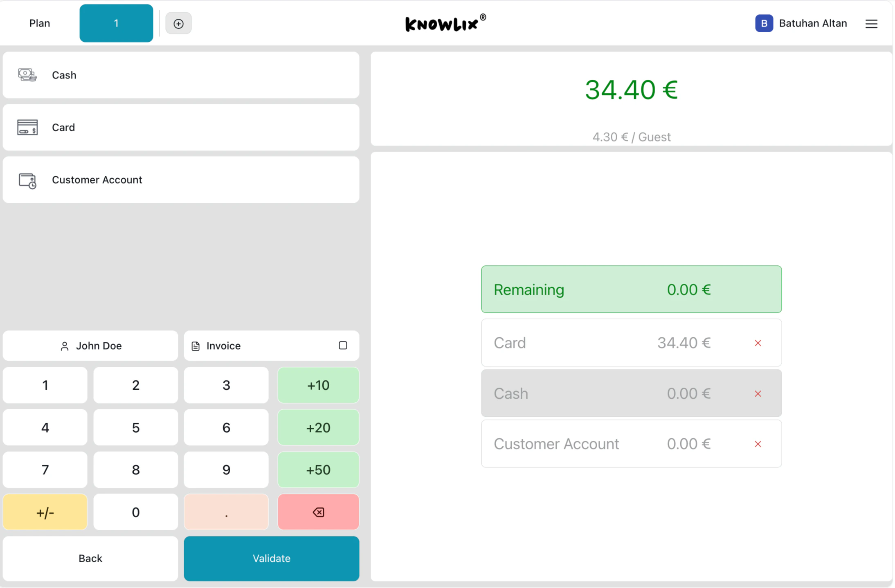Viewport: 895px width, 588px height.
Task: Click the Remaining amount banner
Action: click(631, 289)
